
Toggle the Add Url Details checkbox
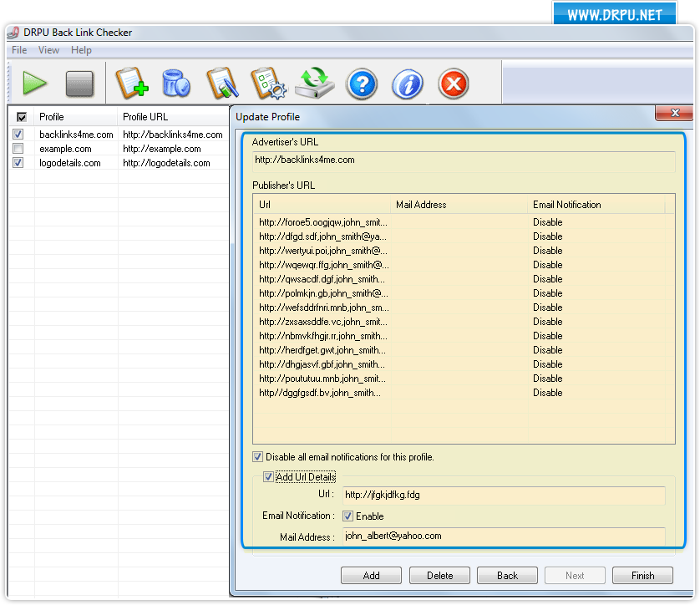[x=268, y=477]
